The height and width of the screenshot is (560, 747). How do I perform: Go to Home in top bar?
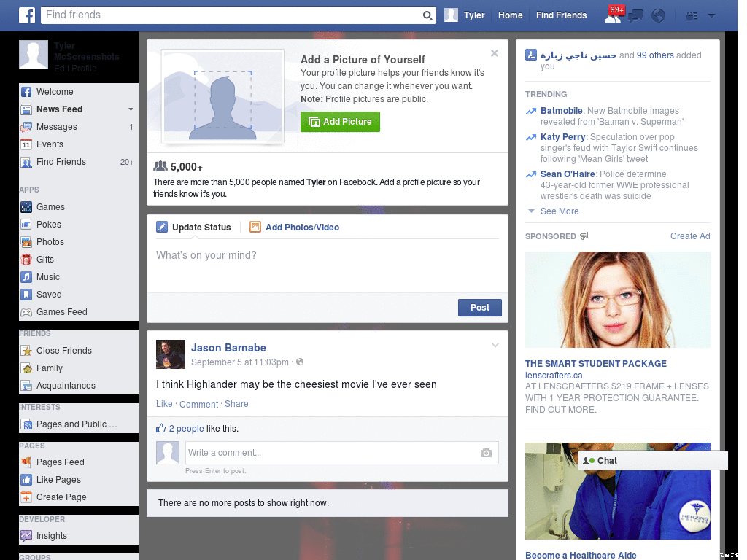pos(510,15)
